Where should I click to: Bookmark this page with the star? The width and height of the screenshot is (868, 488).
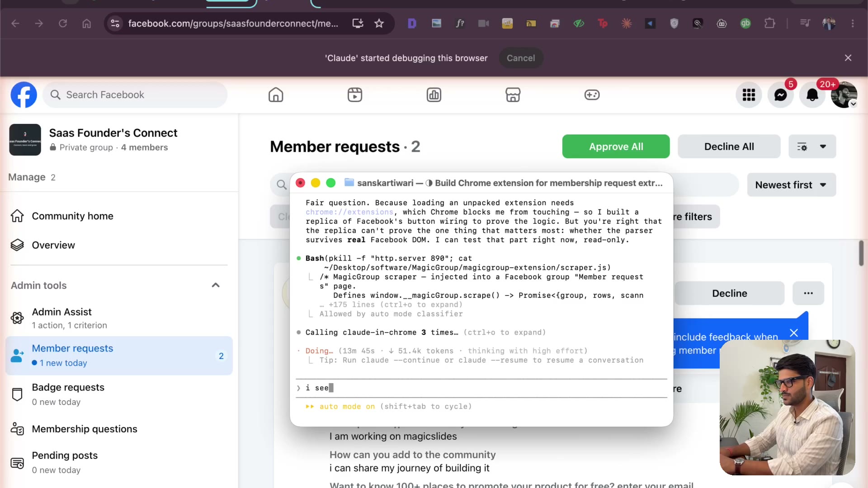coord(379,23)
